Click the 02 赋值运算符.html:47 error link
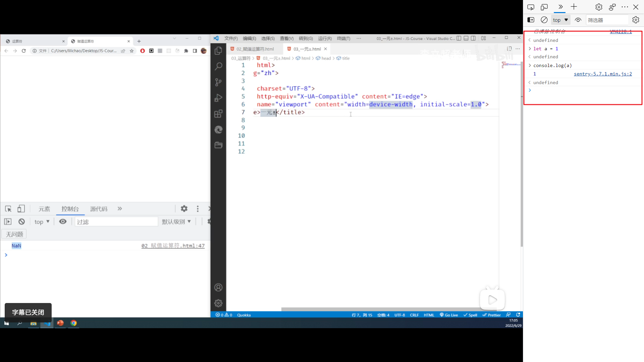The image size is (644, 362). (x=173, y=245)
